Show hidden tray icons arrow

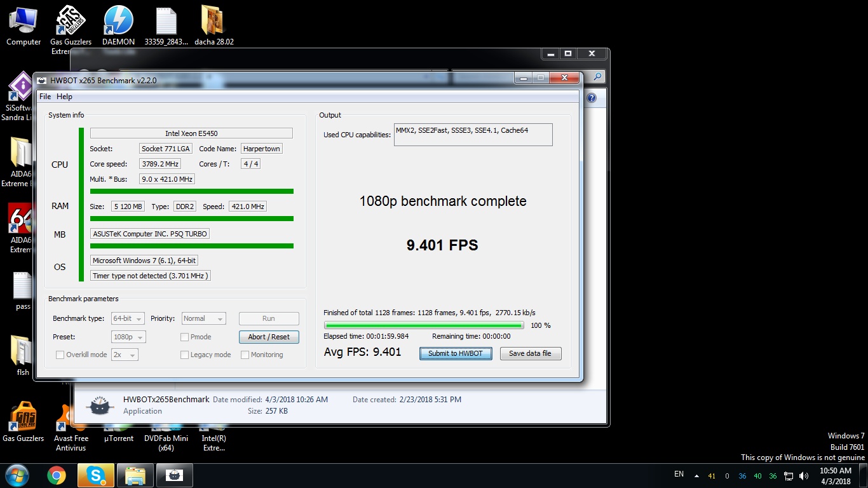click(696, 476)
